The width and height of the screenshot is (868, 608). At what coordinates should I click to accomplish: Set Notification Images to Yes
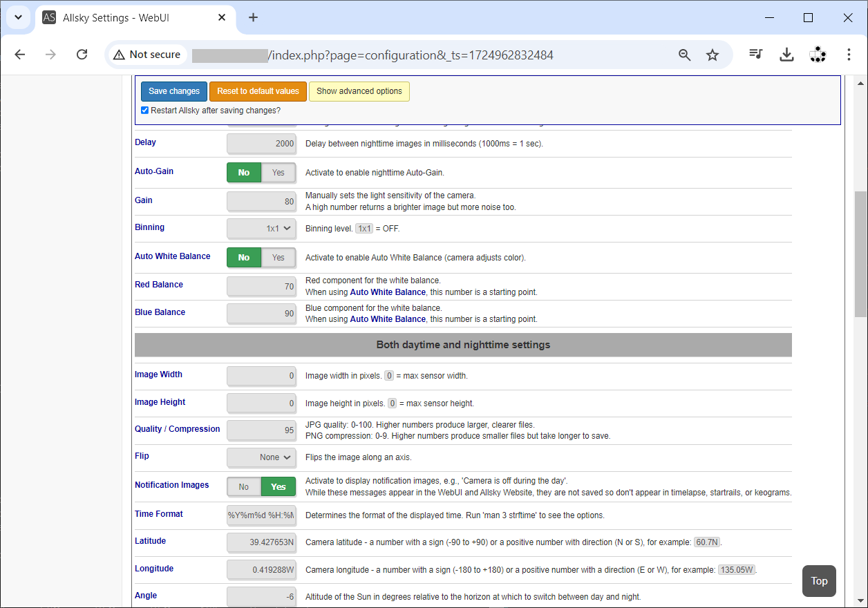pos(279,487)
